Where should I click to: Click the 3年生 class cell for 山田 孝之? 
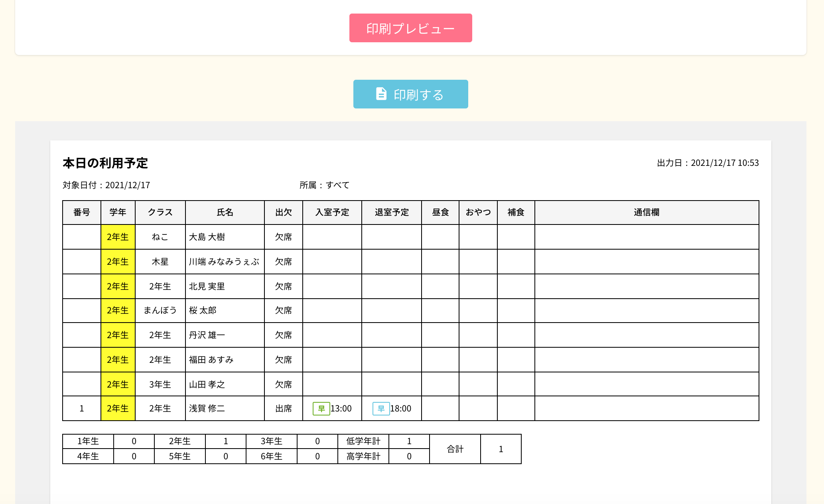pos(160,385)
